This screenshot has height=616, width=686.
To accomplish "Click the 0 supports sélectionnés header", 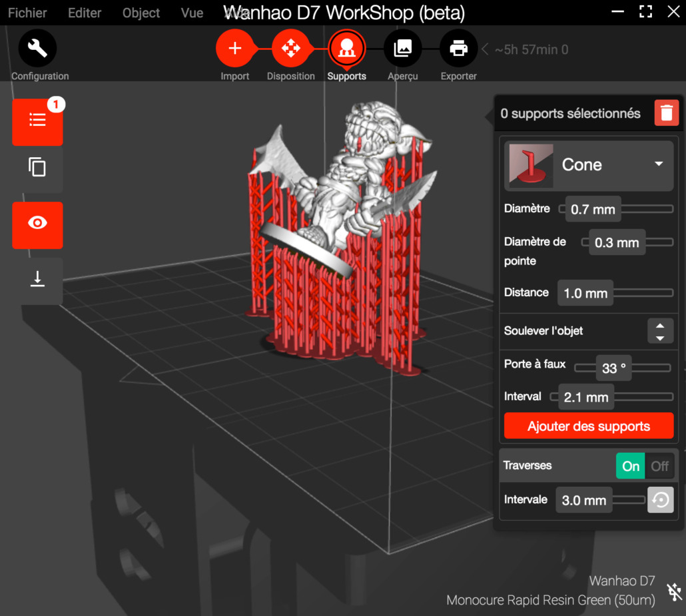I will 571,114.
